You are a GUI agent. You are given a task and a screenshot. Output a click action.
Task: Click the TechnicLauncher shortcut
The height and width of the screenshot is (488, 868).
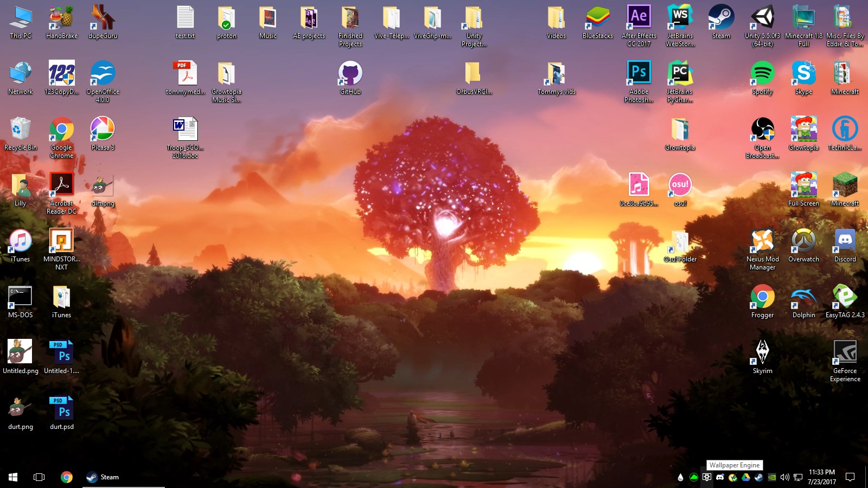845,134
